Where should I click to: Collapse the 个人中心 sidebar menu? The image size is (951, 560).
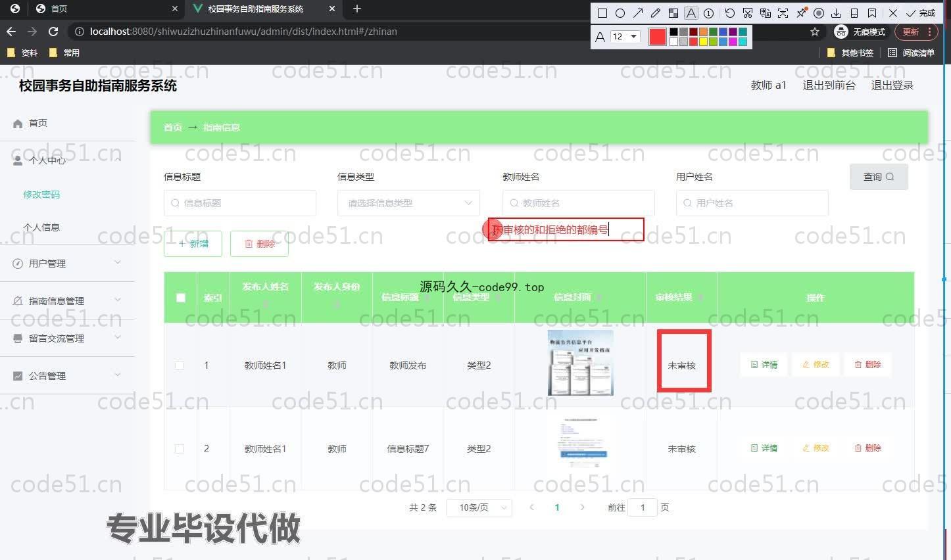[x=67, y=160]
